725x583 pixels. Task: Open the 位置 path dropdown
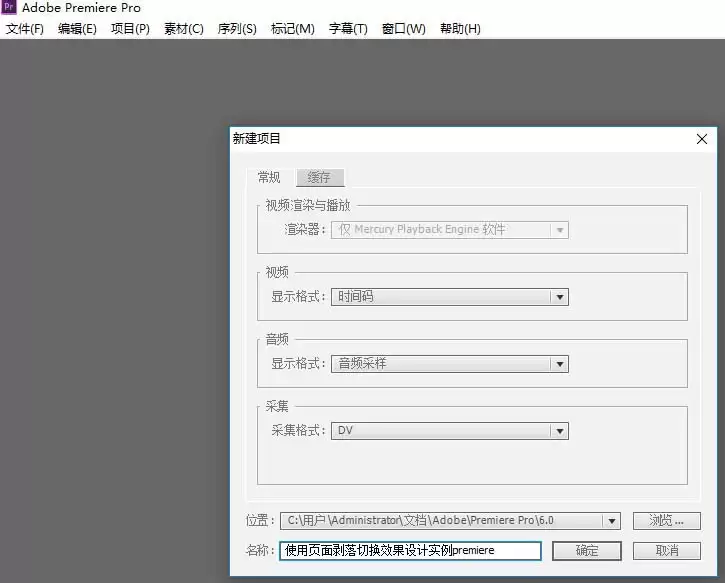pos(611,521)
